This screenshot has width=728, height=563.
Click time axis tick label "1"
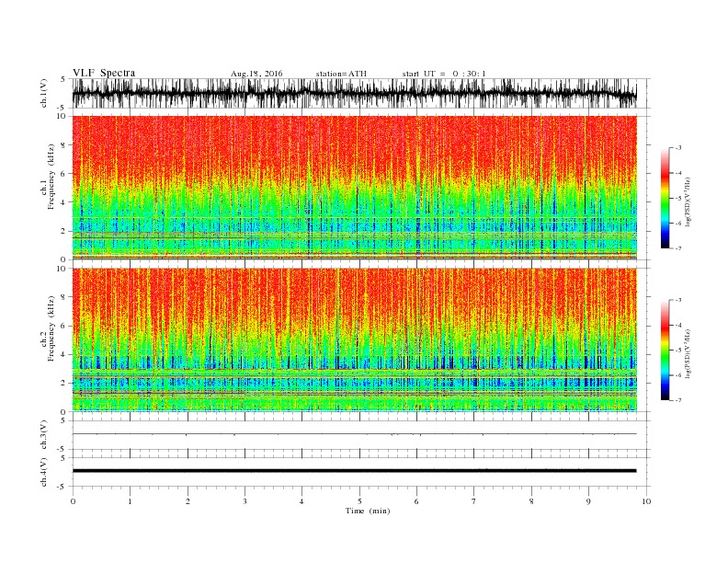pos(130,501)
